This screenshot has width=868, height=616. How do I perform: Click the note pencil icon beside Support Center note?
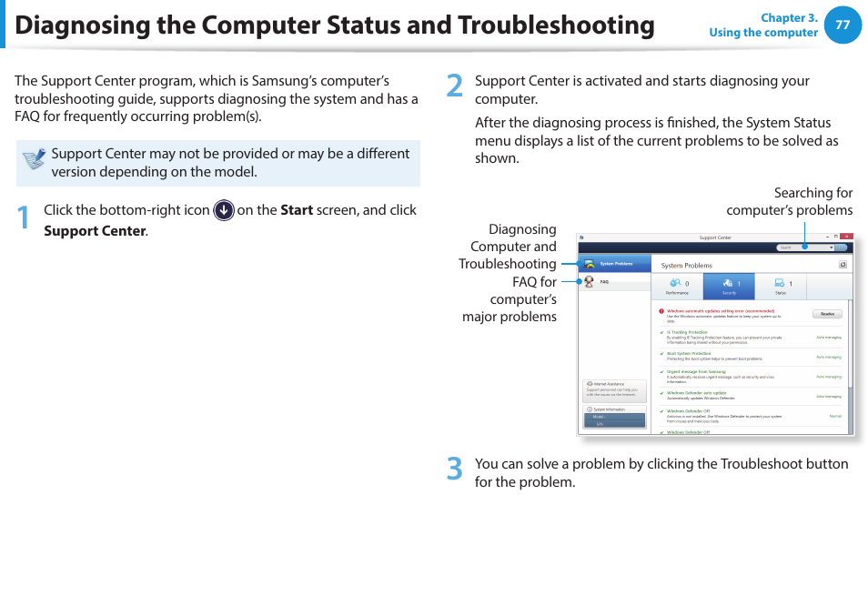coord(35,159)
